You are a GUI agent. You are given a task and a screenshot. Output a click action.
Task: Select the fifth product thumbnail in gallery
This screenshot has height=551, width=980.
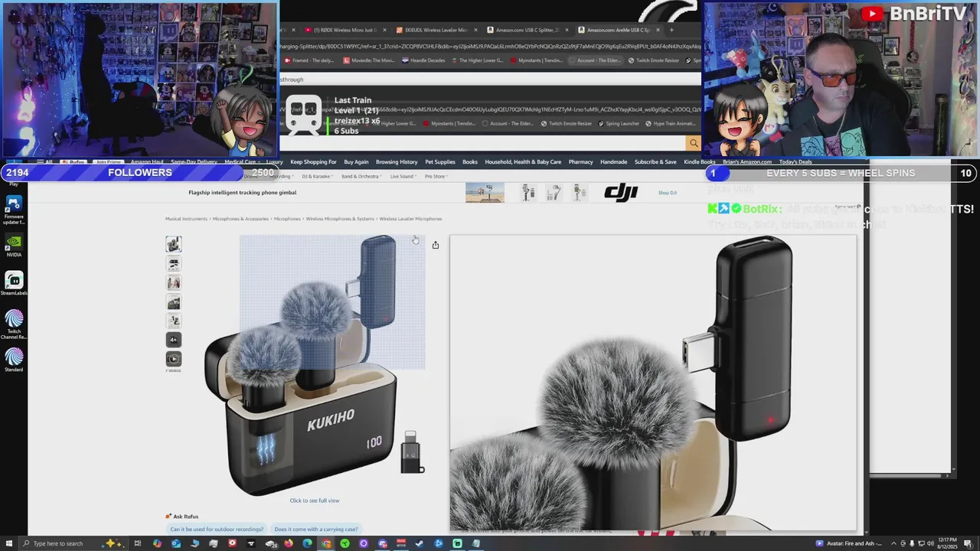click(x=174, y=321)
